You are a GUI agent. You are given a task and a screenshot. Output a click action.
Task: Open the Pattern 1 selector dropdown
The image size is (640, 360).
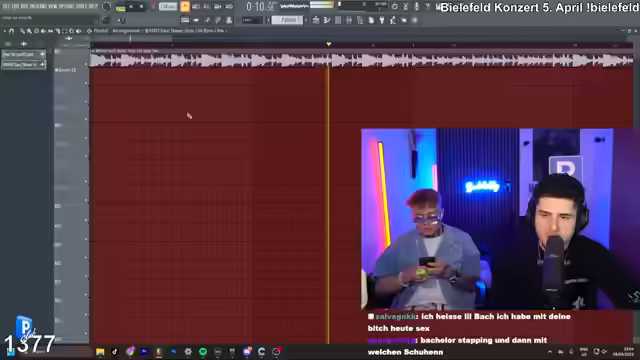(x=287, y=20)
